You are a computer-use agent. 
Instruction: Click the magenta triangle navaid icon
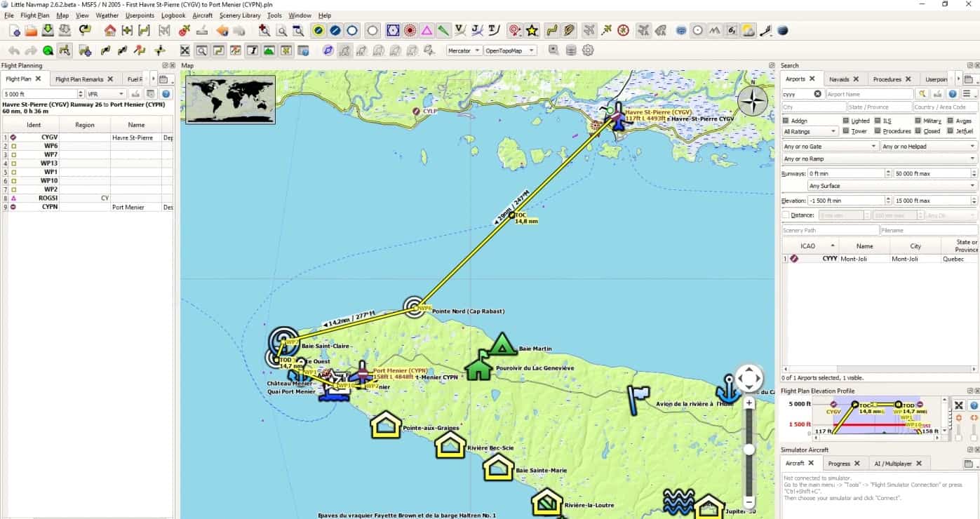tap(426, 30)
